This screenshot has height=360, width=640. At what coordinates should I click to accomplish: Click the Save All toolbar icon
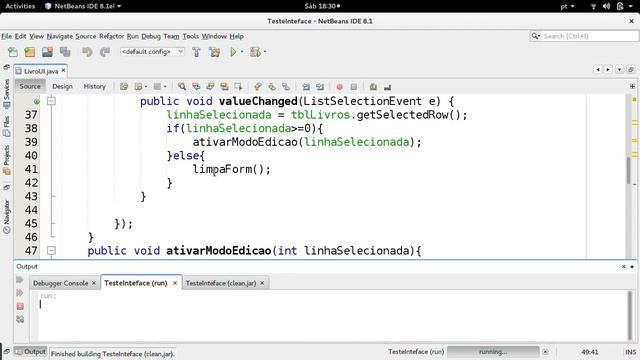coord(65,52)
